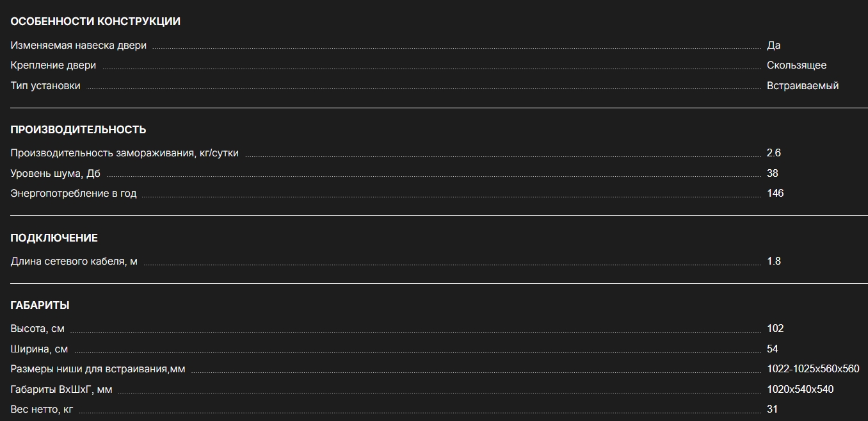Click the "Длина сетевого кабеля, м" label
Screen dimensions: 868x421
click(74, 261)
